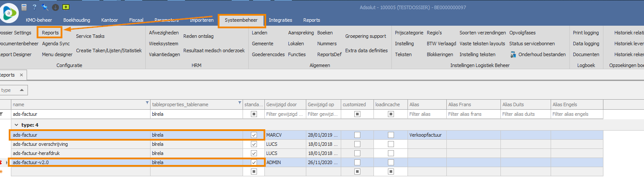The width and height of the screenshot is (644, 195).
Task: Click Onderhoud bestanden icon
Action: tap(513, 54)
